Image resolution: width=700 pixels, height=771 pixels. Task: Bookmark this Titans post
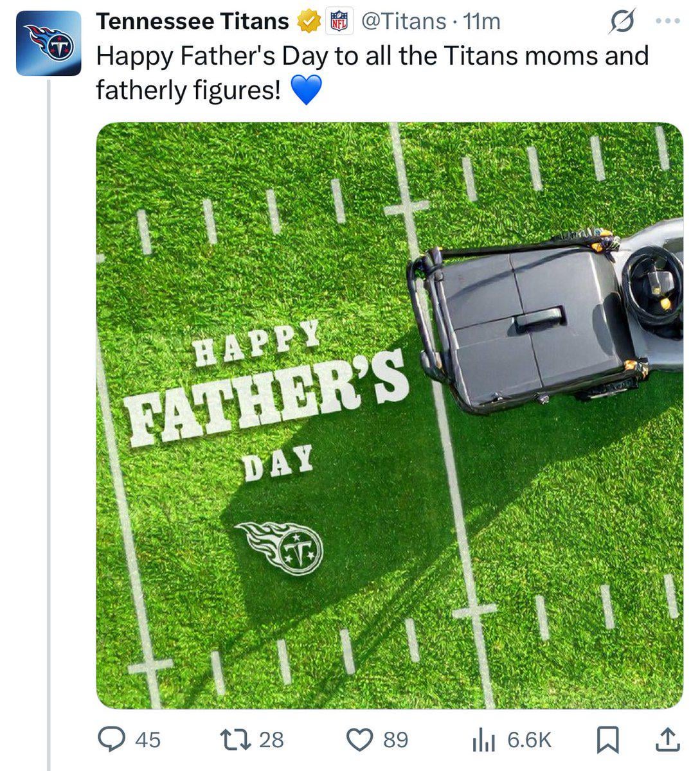click(x=607, y=740)
